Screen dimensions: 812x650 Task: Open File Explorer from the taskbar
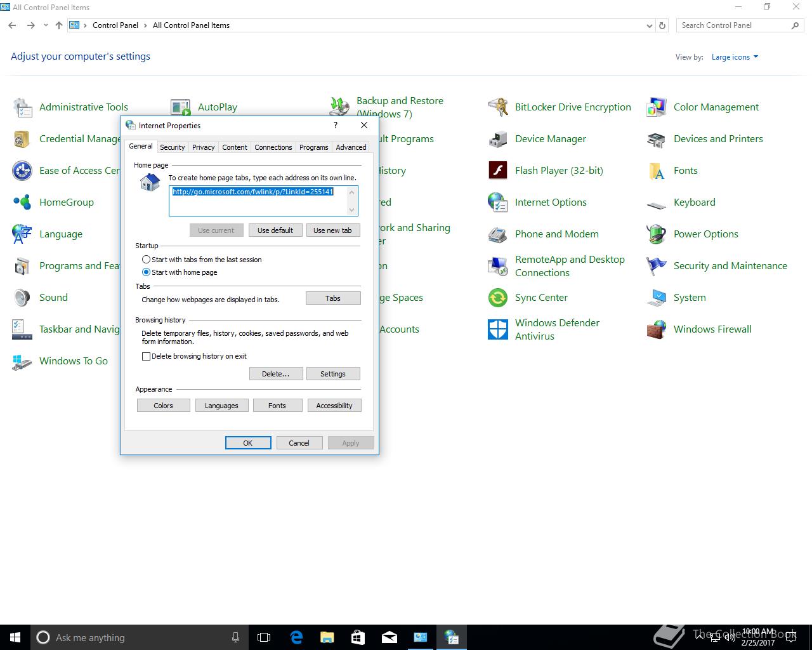(327, 637)
